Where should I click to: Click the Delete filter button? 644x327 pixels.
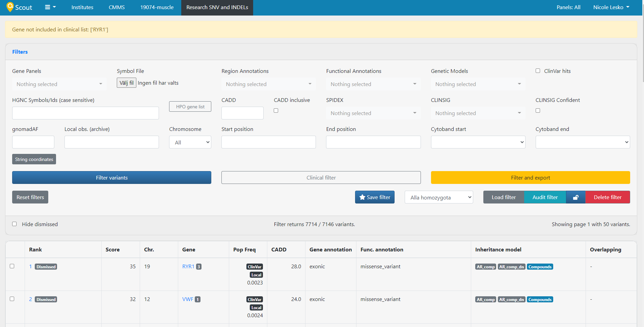click(x=608, y=197)
